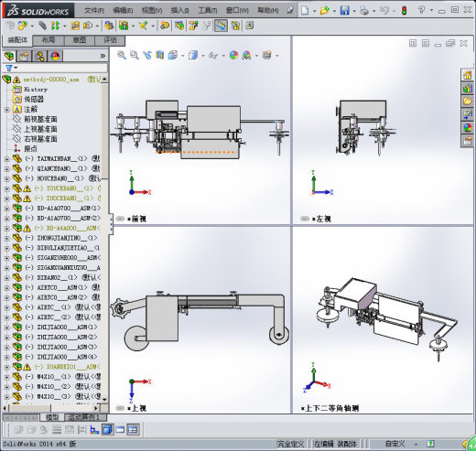Expand the 注解 annotations folder
Viewport: 476px width, 451px height.
(x=6, y=109)
